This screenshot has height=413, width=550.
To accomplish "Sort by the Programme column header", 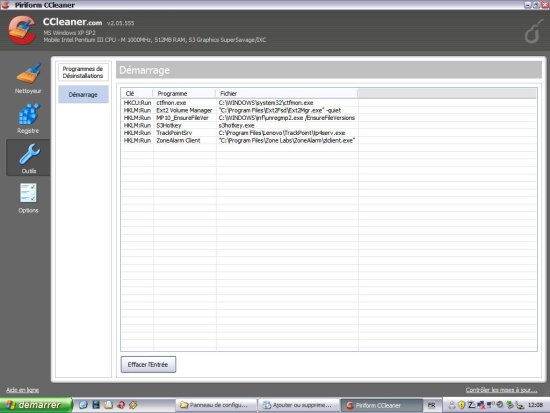I will 184,93.
